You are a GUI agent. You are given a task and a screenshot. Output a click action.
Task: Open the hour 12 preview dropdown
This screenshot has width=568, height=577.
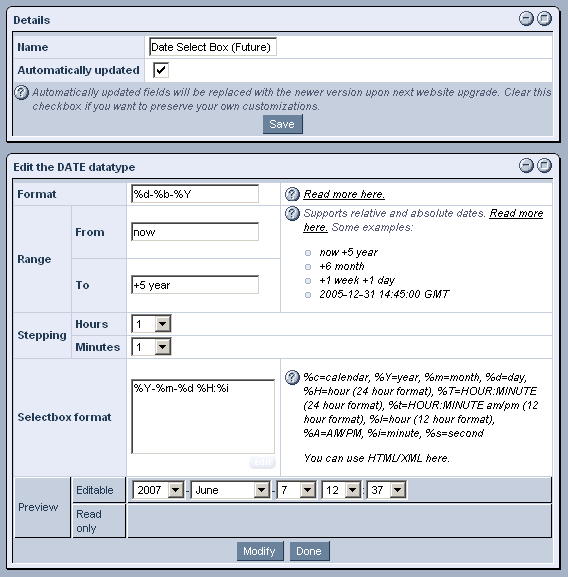(341, 490)
